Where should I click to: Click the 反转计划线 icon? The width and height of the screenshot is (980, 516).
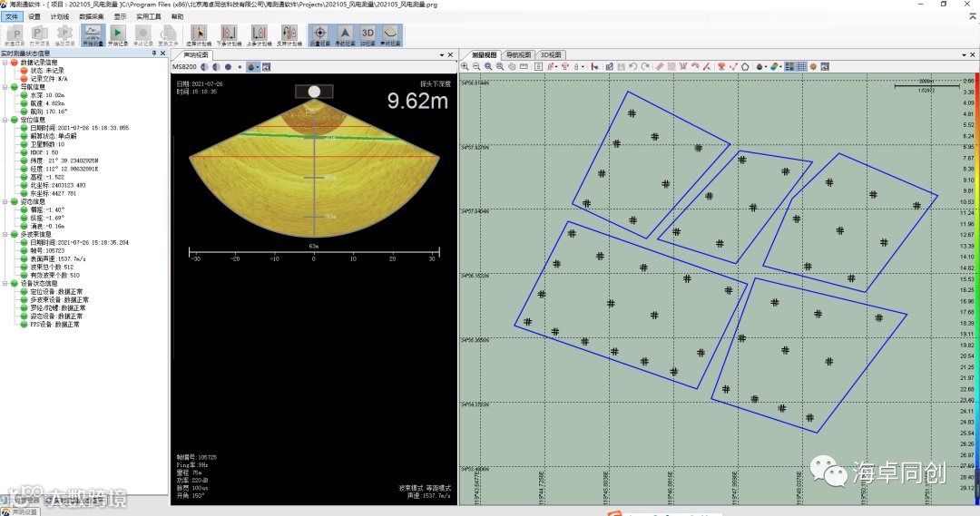[289, 33]
